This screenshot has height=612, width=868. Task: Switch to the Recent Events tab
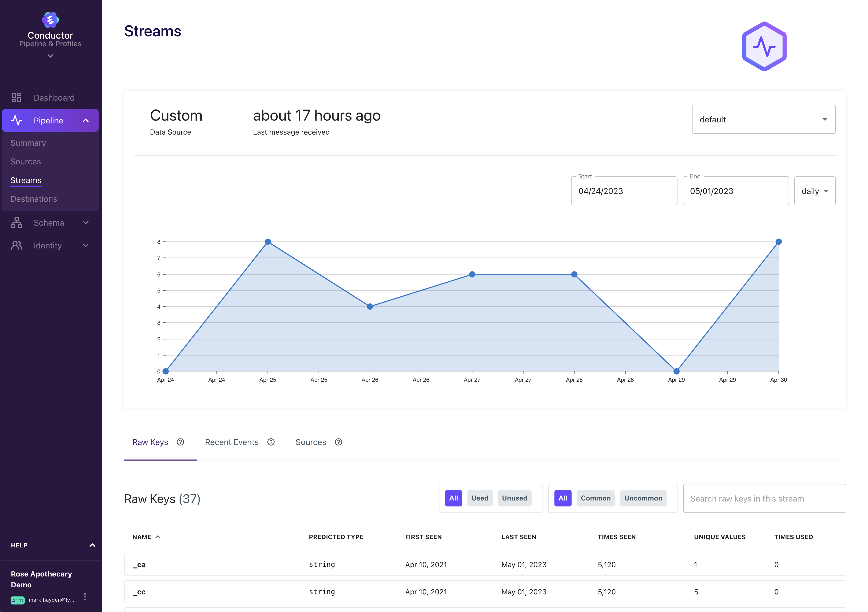coord(232,442)
